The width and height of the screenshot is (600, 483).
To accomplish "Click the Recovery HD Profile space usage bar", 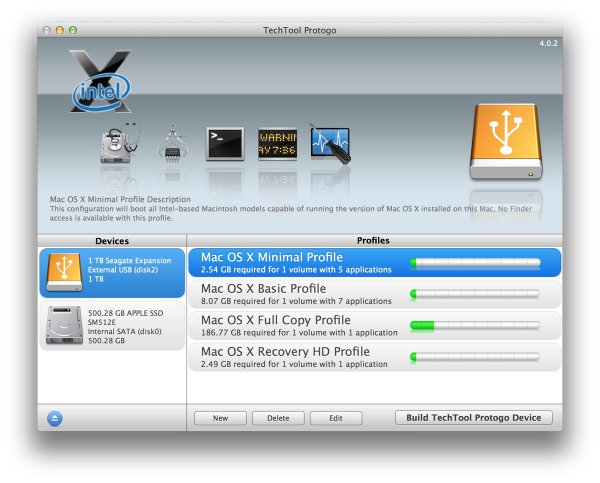I will (475, 357).
